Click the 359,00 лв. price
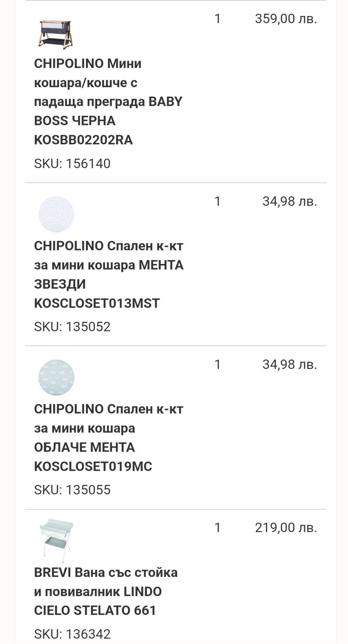Image resolution: width=348 pixels, height=644 pixels. tap(286, 19)
